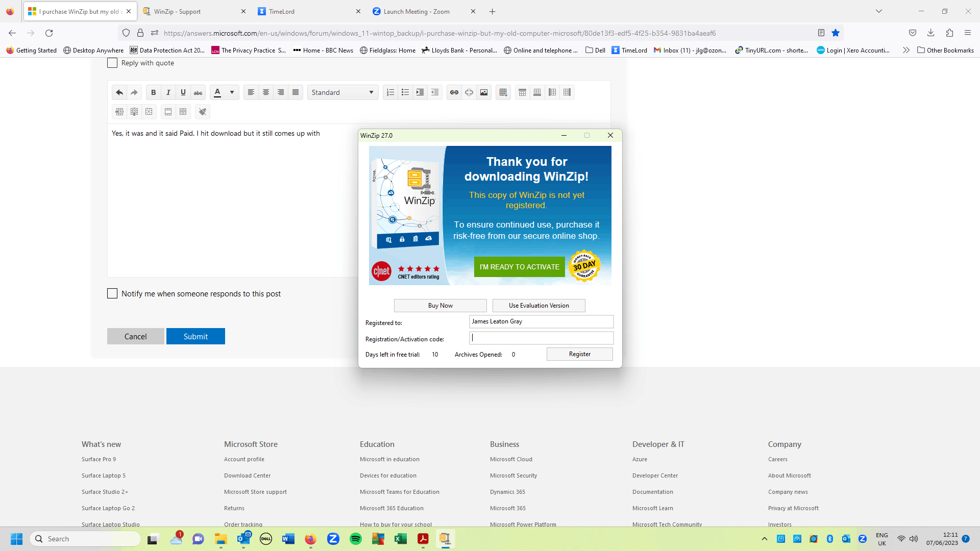Click the underline formatting icon
This screenshot has width=980, height=551.
183,92
